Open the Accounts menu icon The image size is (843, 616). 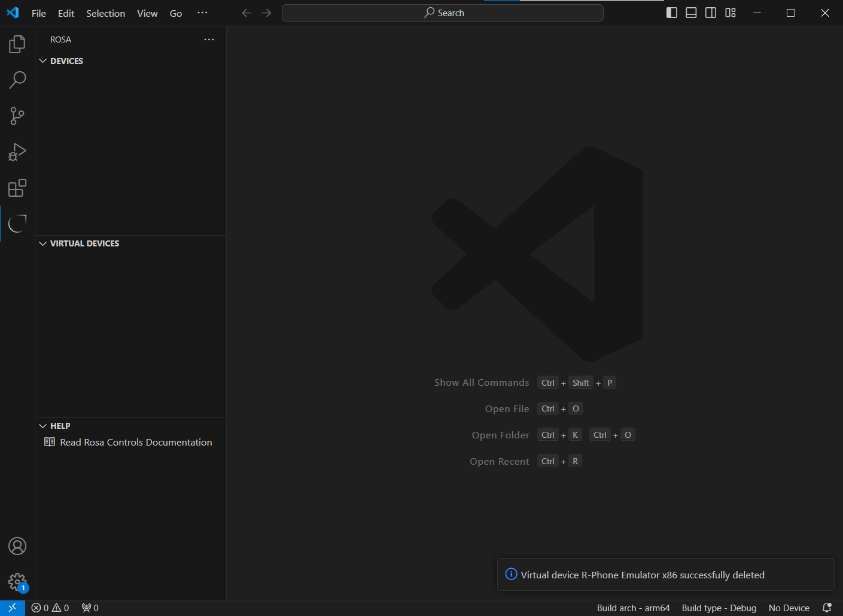(x=17, y=546)
